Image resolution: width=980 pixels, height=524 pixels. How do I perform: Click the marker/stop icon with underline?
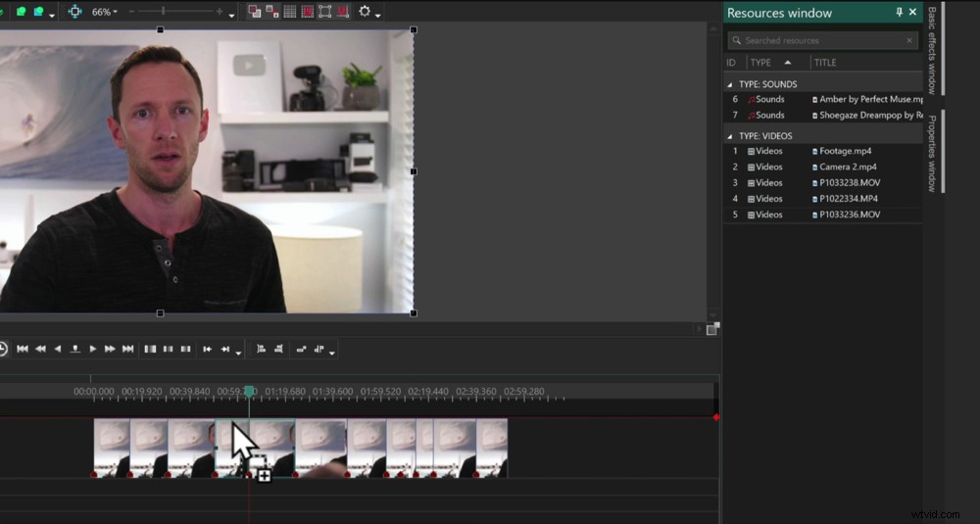pos(75,349)
